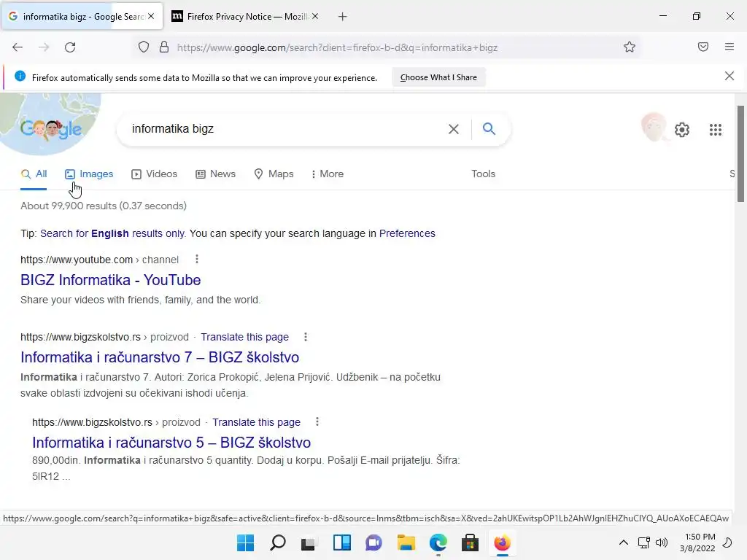Viewport: 747px width, 560px height.
Task: Open Windows taskbar search
Action: tap(278, 542)
